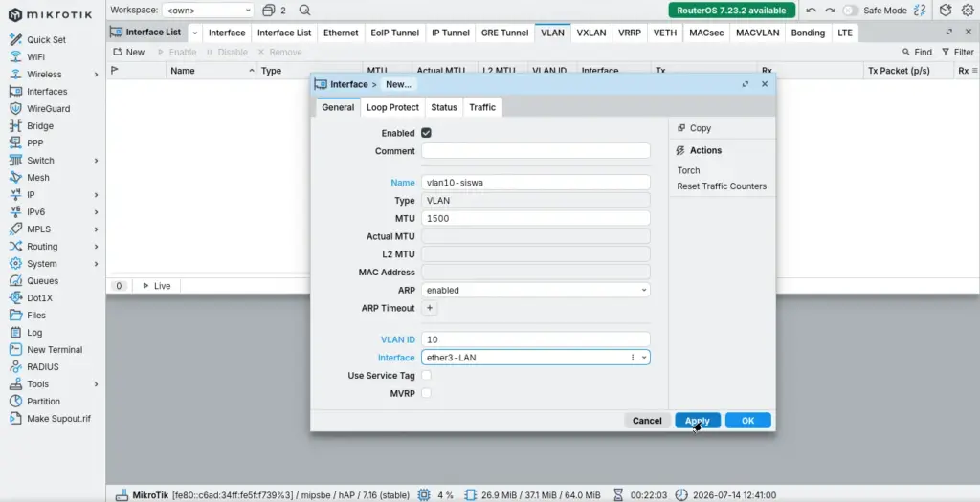
Task: Click the undo arrow icon
Action: pyautogui.click(x=812, y=10)
